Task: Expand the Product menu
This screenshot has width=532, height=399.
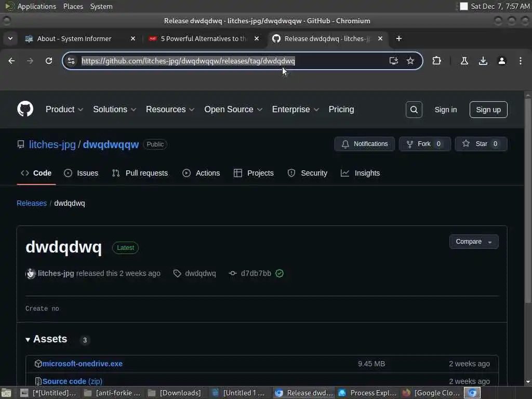Action: 64,109
